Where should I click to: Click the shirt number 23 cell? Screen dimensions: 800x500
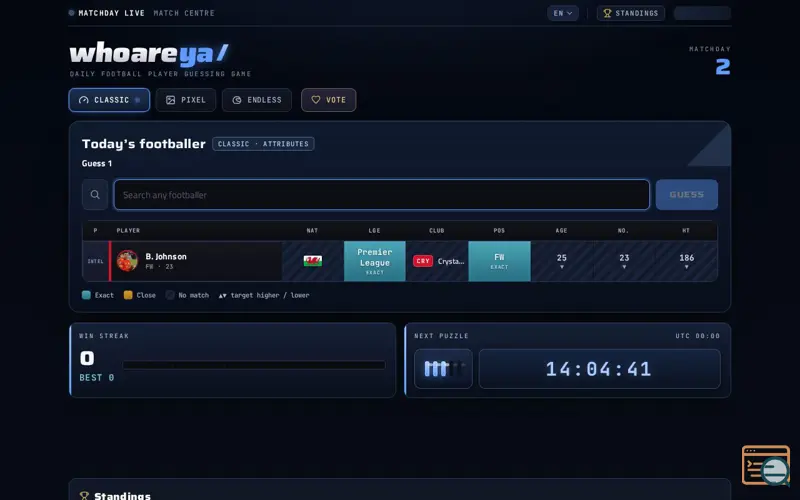coord(624,261)
